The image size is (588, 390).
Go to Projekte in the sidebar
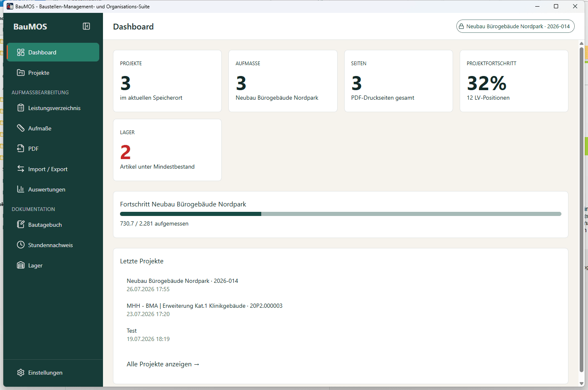pos(53,73)
